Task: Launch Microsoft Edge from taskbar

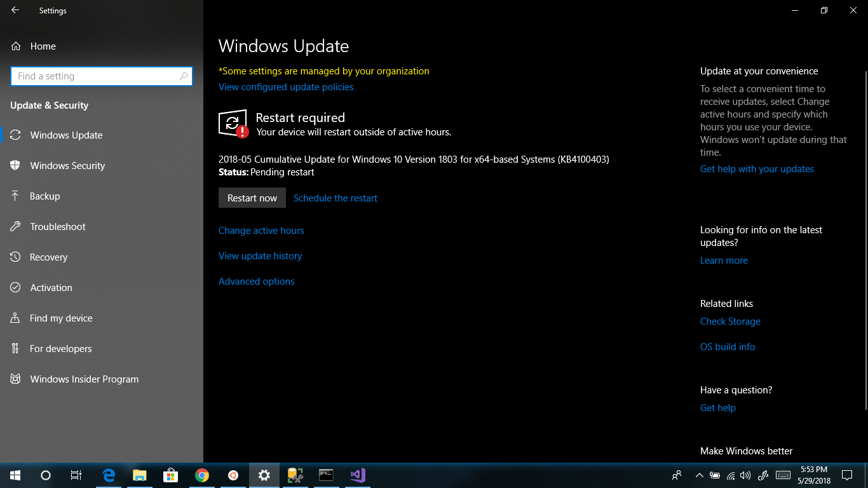Action: (x=109, y=475)
